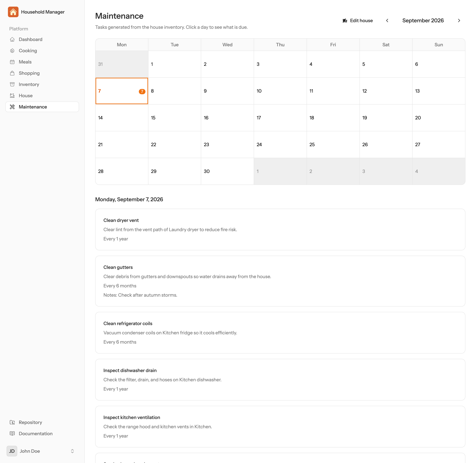The width and height of the screenshot is (476, 463).
Task: Open the Inventory section
Action: click(42, 84)
